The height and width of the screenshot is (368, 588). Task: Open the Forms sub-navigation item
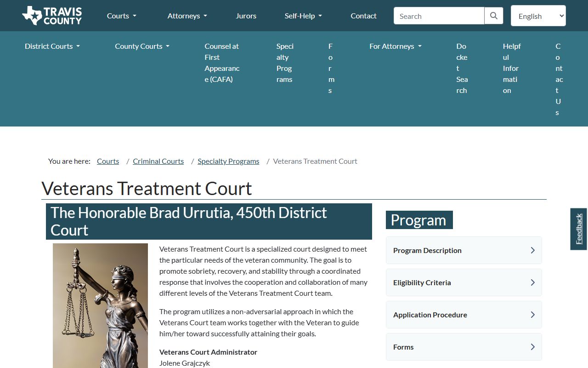coord(331,68)
